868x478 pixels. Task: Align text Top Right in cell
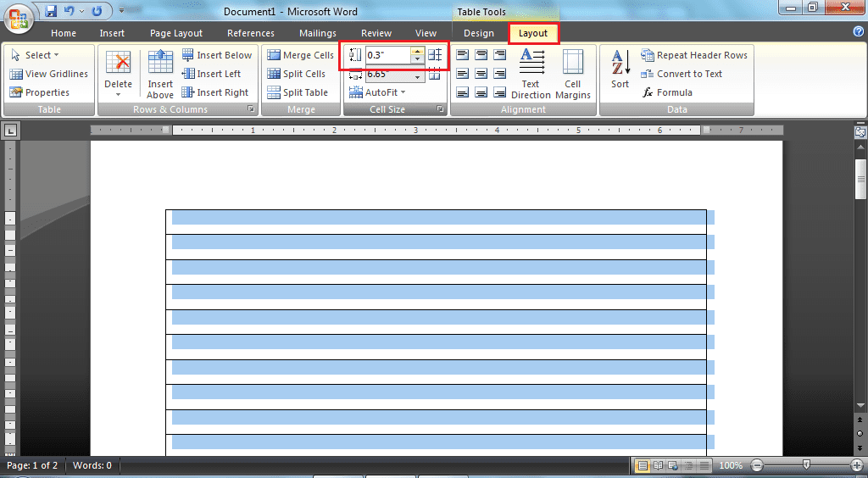(500, 55)
